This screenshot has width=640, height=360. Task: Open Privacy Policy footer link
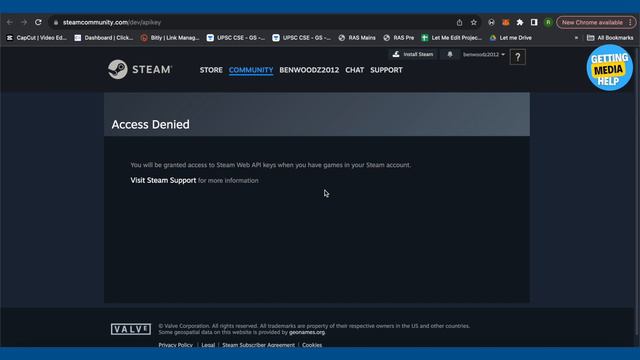176,345
